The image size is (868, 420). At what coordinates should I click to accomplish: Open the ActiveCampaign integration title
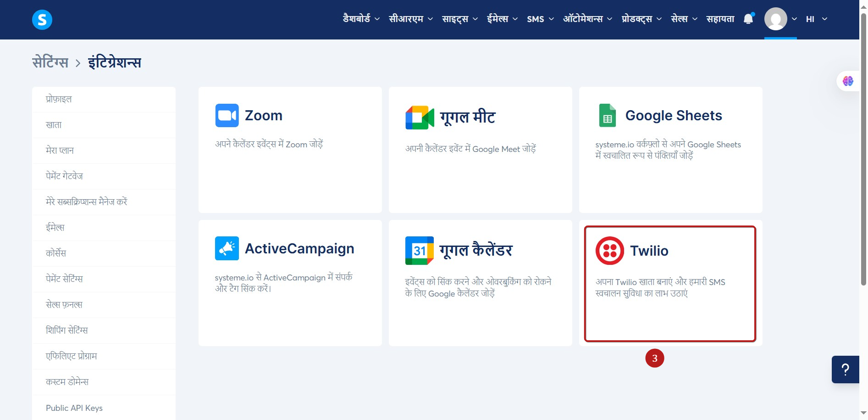click(x=299, y=248)
